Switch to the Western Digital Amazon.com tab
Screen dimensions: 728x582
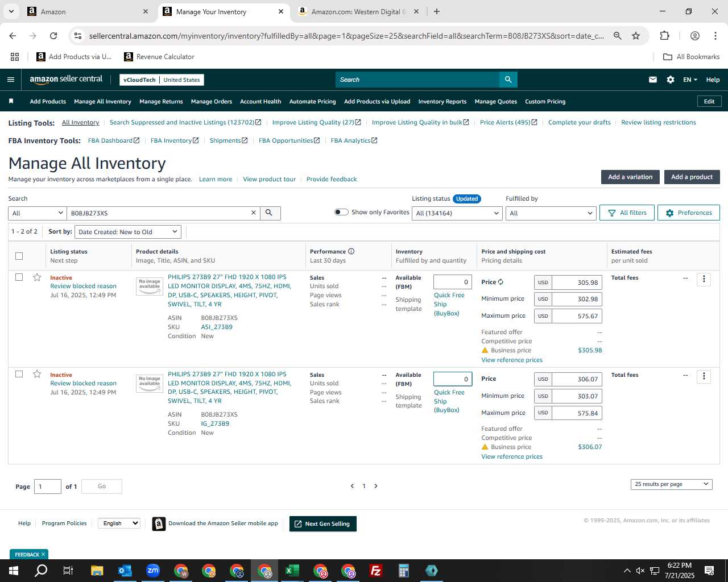(357, 11)
